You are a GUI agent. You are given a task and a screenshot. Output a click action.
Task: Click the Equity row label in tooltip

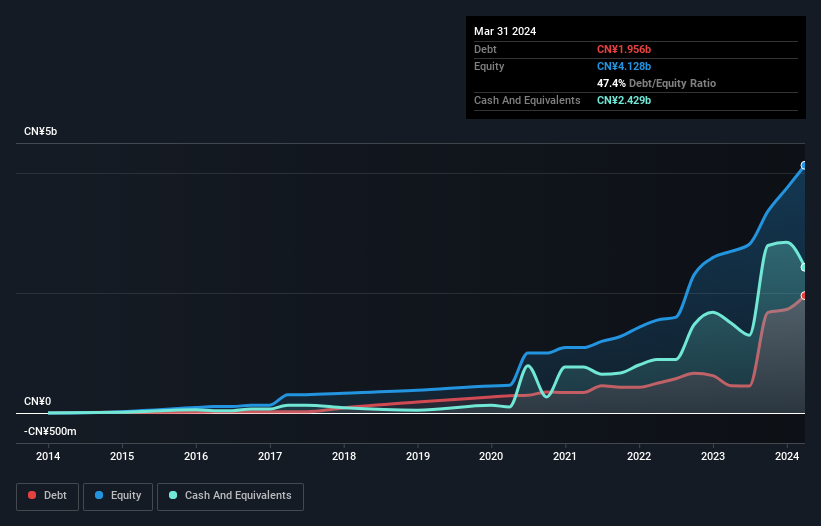tap(489, 66)
